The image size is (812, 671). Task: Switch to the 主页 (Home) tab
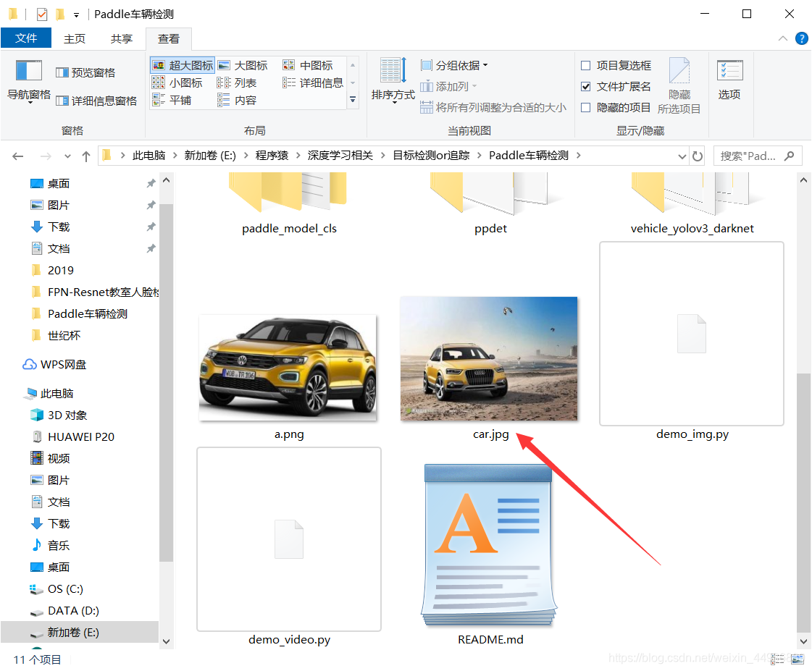(75, 38)
